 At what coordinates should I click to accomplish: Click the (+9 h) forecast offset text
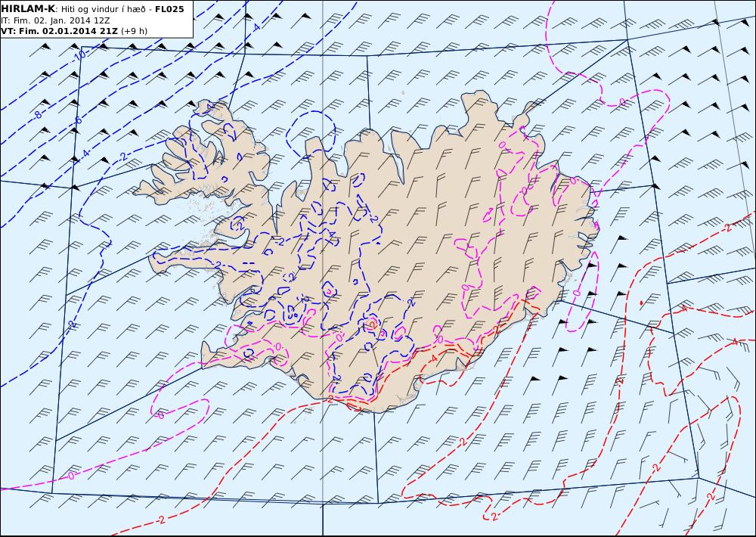134,31
